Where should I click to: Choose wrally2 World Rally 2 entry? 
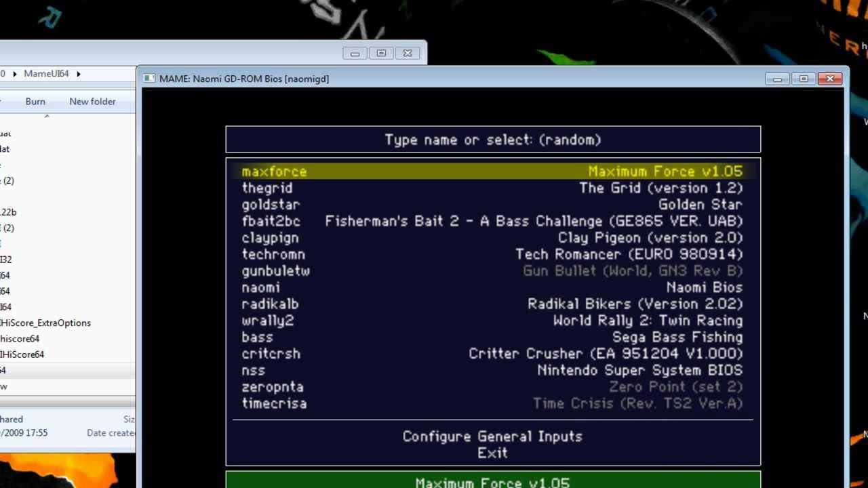[492, 321]
